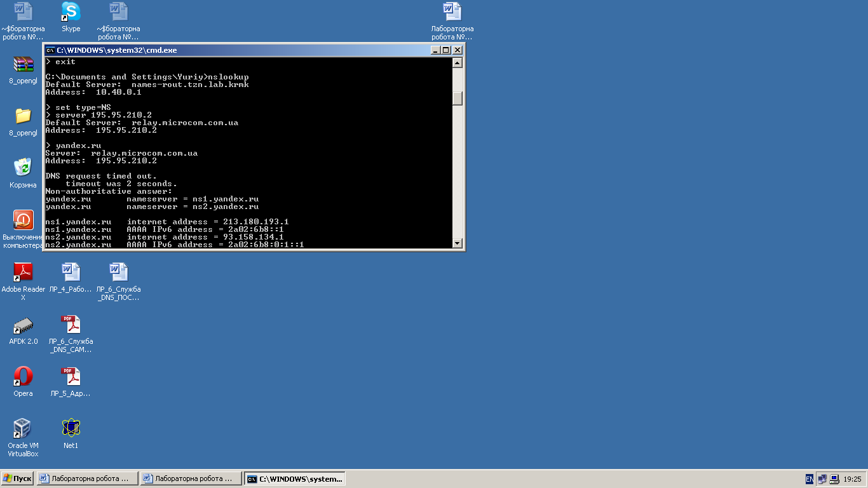Click the cmd window scrollbar thumb
The height and width of the screenshot is (488, 868).
click(457, 98)
